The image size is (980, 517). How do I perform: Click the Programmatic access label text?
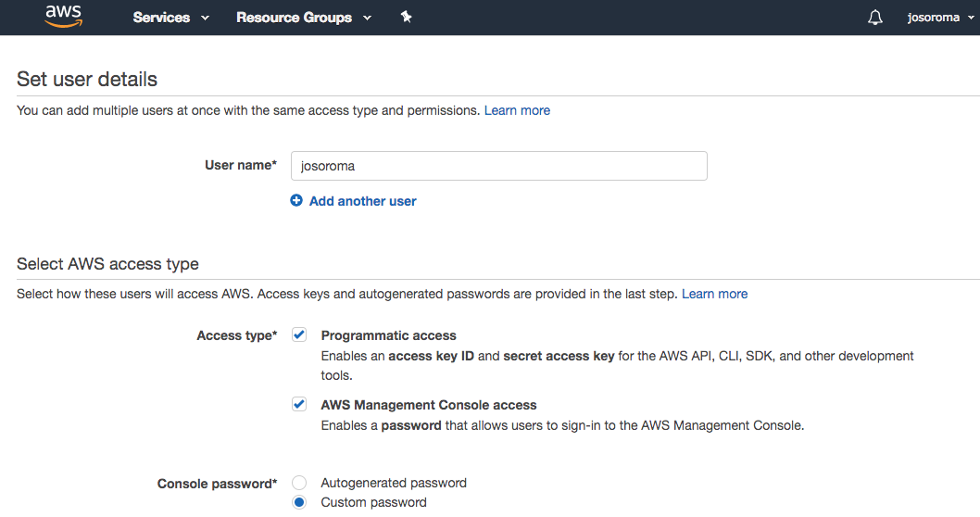pyautogui.click(x=388, y=335)
